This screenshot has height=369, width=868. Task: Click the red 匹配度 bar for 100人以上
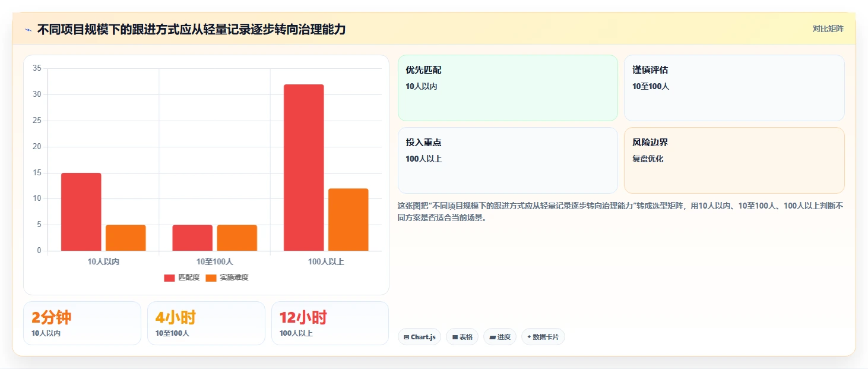coord(304,168)
